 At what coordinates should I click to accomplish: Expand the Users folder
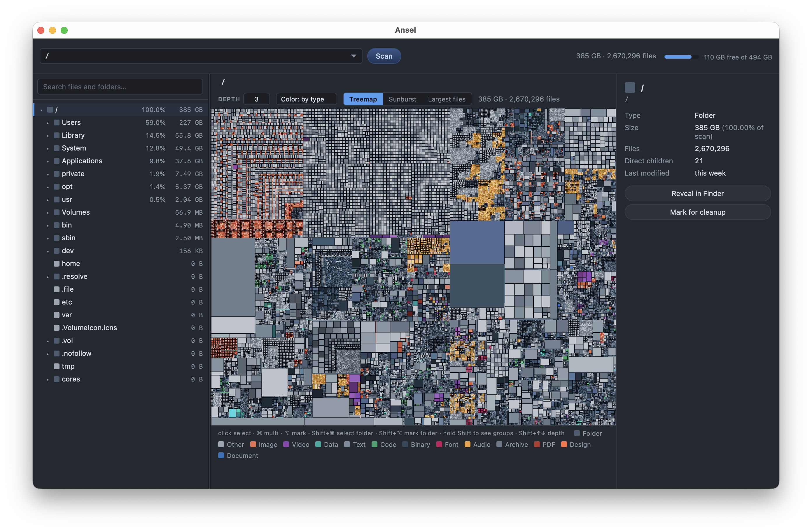point(48,123)
